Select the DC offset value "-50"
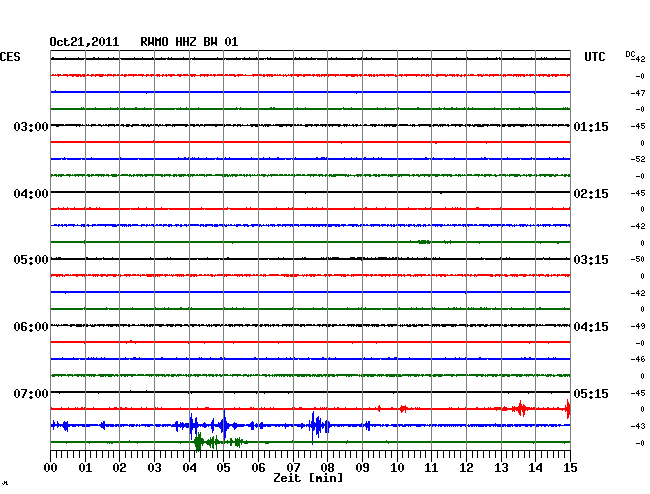The height and width of the screenshot is (494, 650). tap(638, 259)
